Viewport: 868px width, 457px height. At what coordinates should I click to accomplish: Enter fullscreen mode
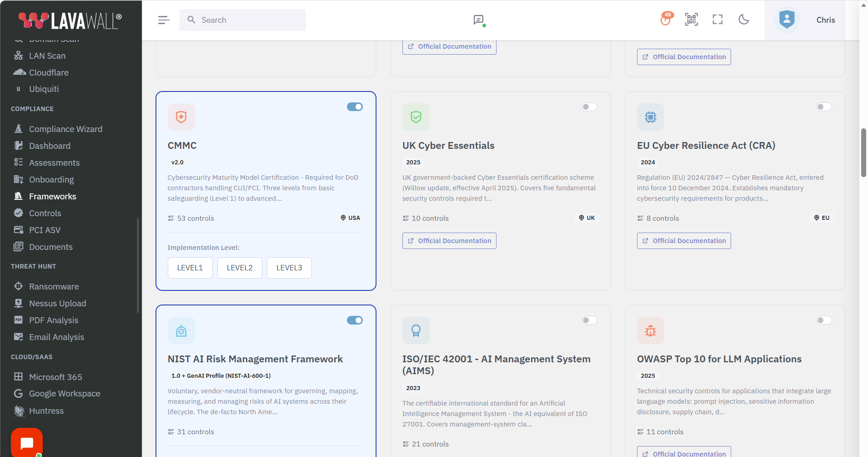tap(717, 20)
